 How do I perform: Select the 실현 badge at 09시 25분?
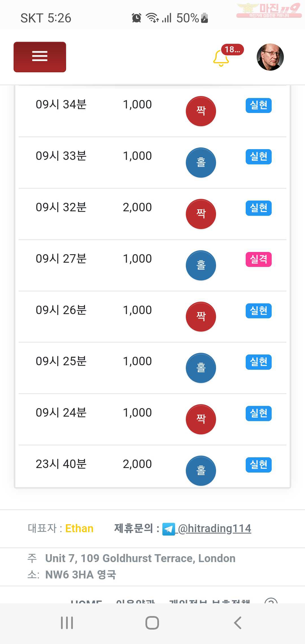(x=259, y=362)
